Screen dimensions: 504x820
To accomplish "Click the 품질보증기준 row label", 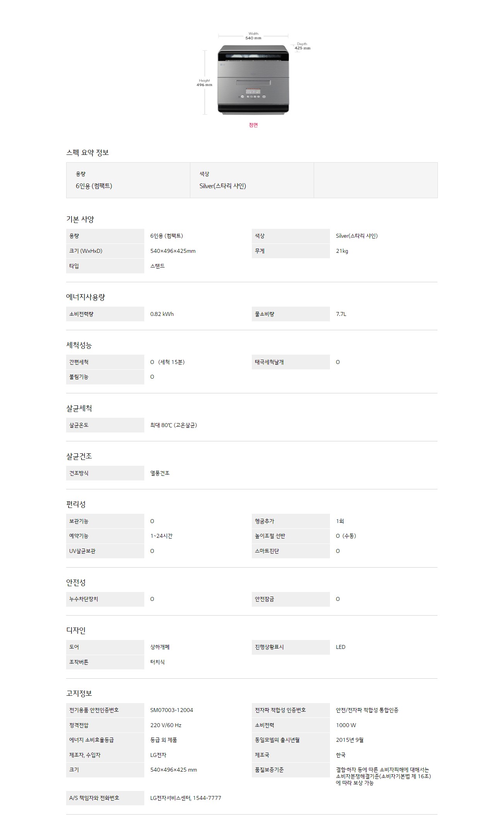I will click(291, 770).
